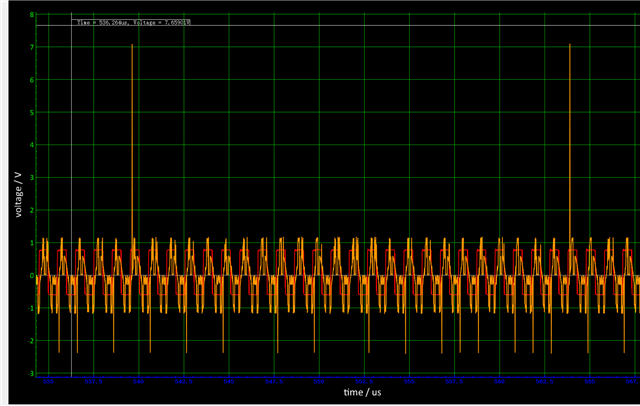Viewport: 640px width, 406px height.
Task: Click the '-2' voltage axis tick label
Action: (x=31, y=341)
